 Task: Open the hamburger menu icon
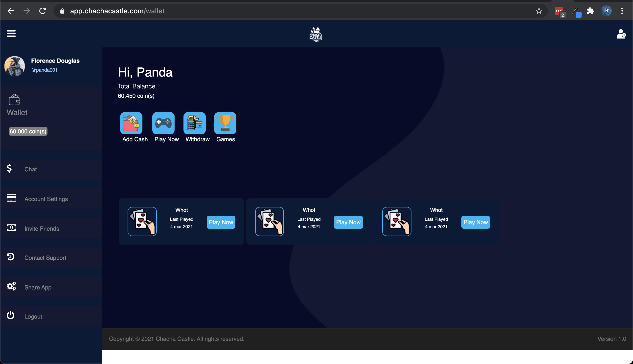[x=11, y=33]
